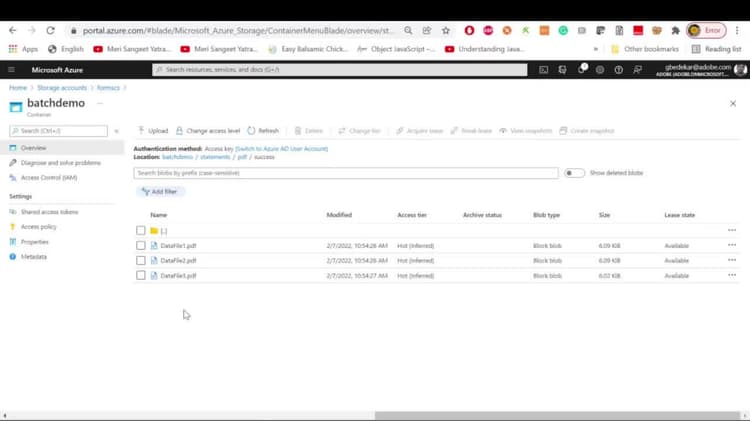This screenshot has width=750, height=421.
Task: Open the Azure feedback icon
Action: click(x=638, y=69)
